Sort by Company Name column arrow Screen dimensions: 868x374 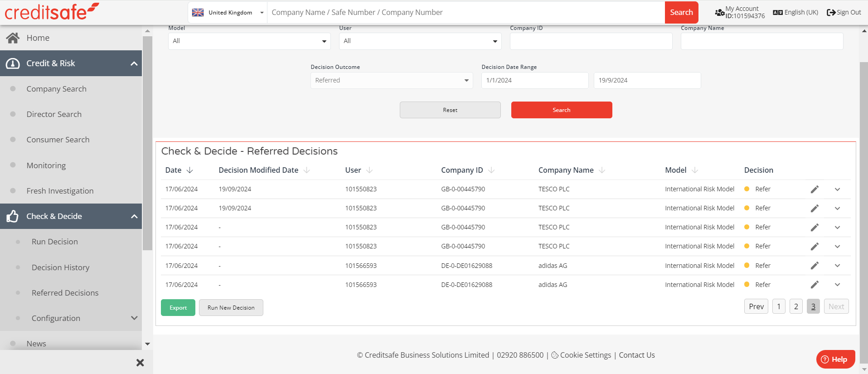tap(602, 170)
